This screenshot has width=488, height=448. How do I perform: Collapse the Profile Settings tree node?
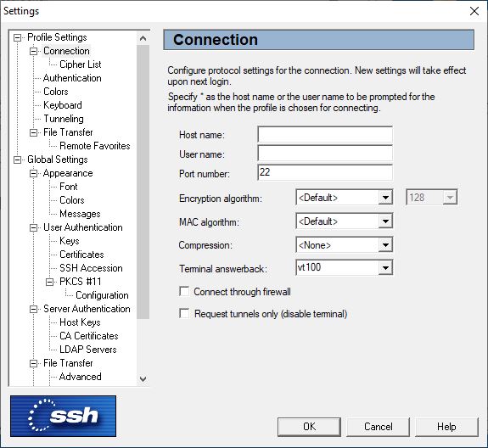click(18, 37)
